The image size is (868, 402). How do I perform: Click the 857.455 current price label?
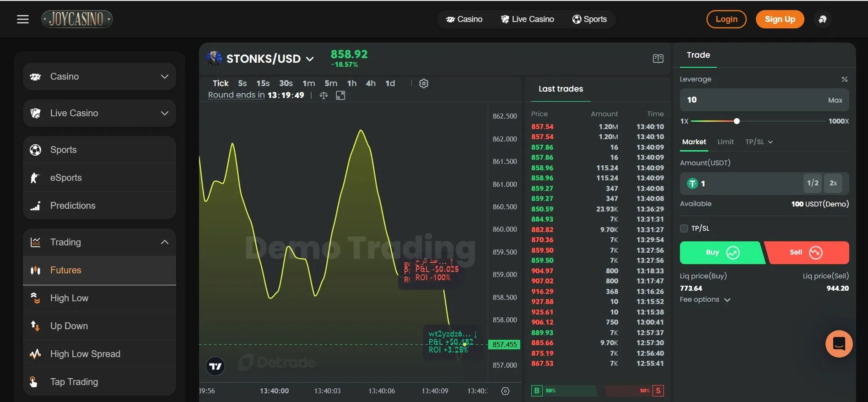(504, 345)
